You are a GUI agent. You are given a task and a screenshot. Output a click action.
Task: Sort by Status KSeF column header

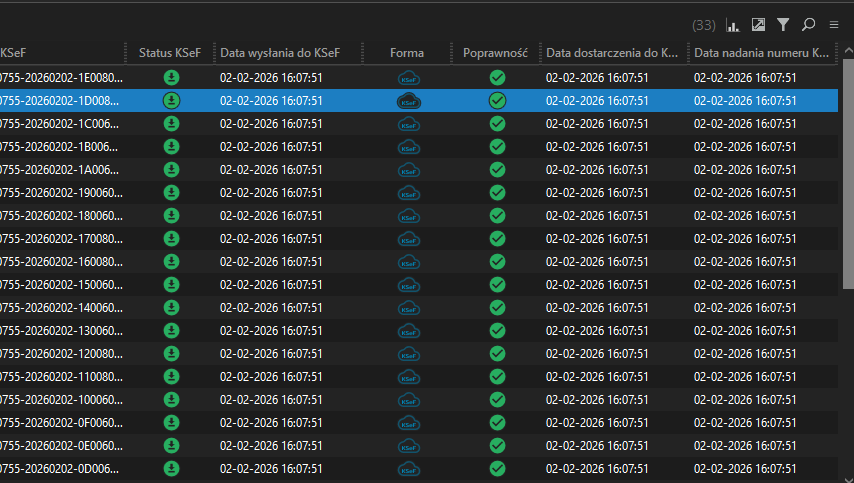pos(170,53)
